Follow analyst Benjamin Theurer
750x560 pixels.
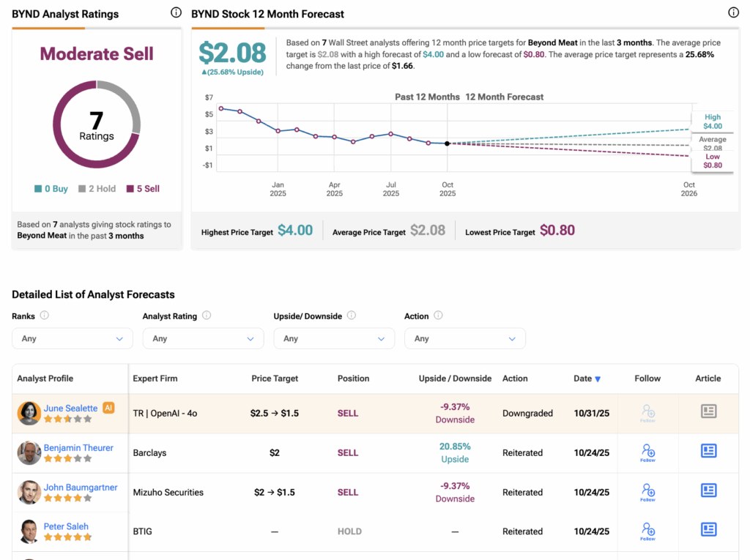(647, 452)
